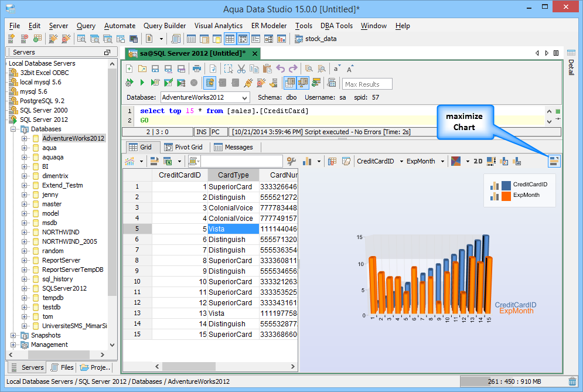Open the ER Modeler menu
The width and height of the screenshot is (583, 392).
click(269, 26)
